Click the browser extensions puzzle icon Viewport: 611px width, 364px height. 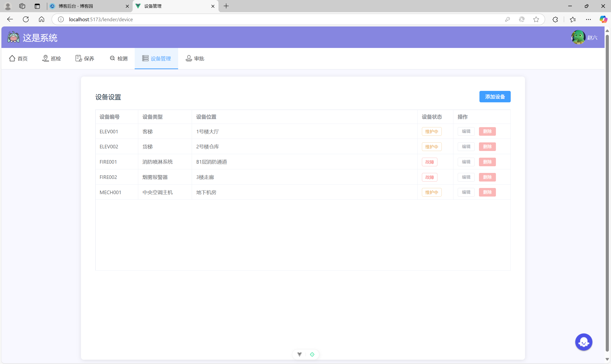click(555, 19)
